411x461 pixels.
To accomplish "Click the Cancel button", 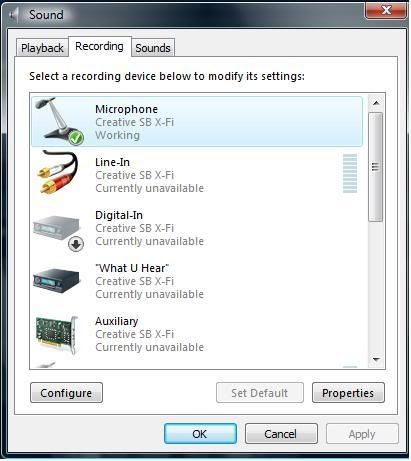I will [x=281, y=434].
